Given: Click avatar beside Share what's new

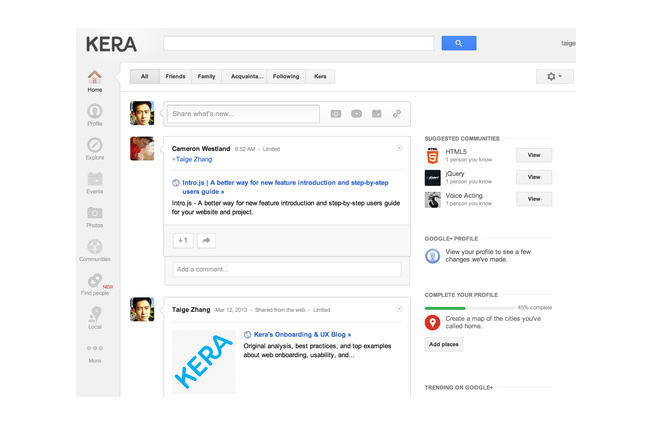Looking at the screenshot, I should tap(142, 113).
